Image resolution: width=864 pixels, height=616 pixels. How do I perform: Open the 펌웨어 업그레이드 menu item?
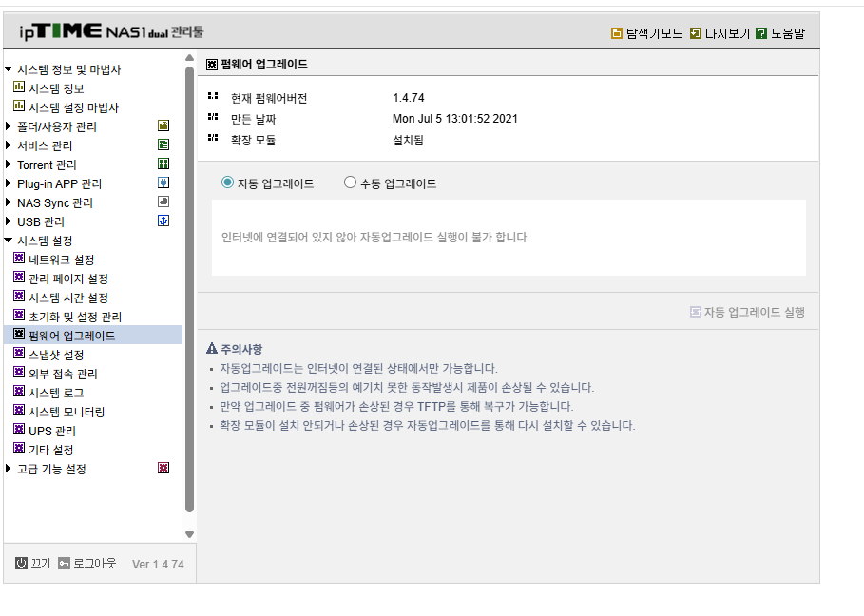point(71,336)
